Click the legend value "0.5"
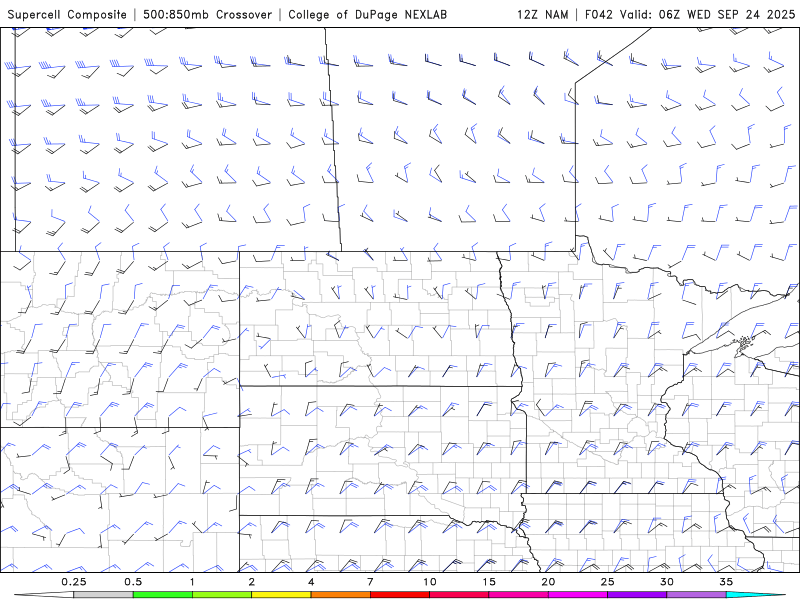Screen dimensions: 800x600 (x=133, y=582)
